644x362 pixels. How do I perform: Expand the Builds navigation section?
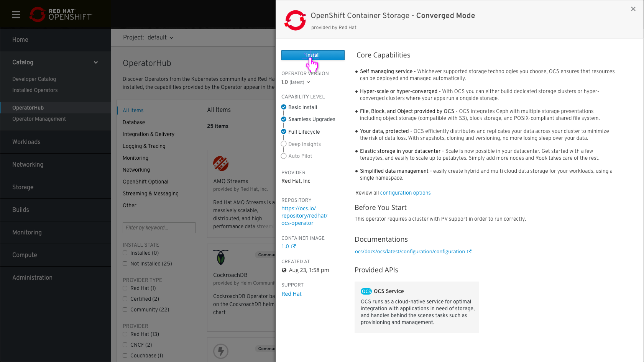(56, 210)
